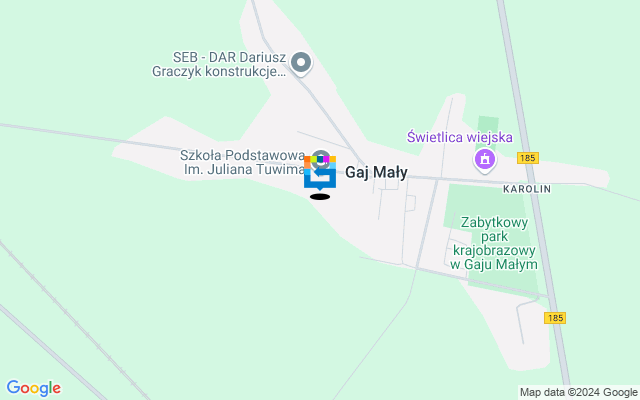
Task: Click the lower 185 road shield
Action: point(555,318)
